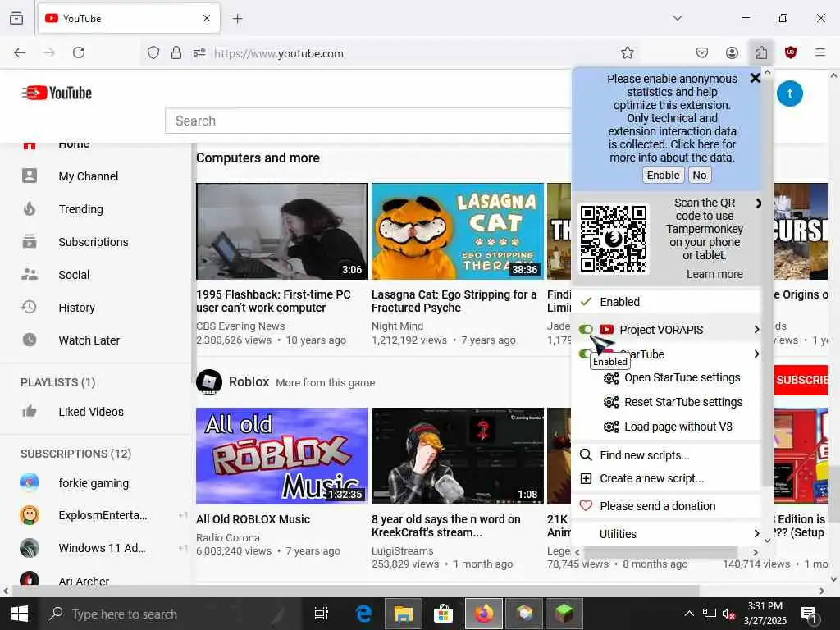
Task: Open Firefox from the taskbar
Action: coord(484,614)
